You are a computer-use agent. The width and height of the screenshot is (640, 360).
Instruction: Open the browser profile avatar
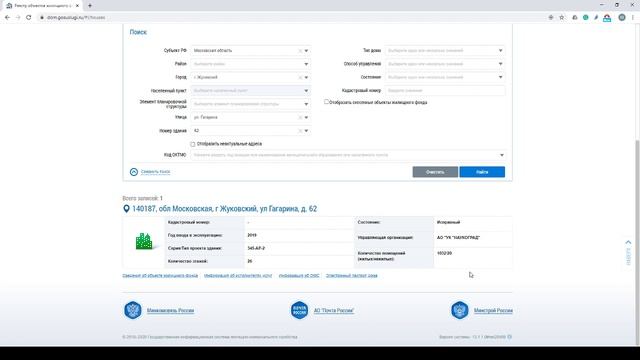pos(622,18)
